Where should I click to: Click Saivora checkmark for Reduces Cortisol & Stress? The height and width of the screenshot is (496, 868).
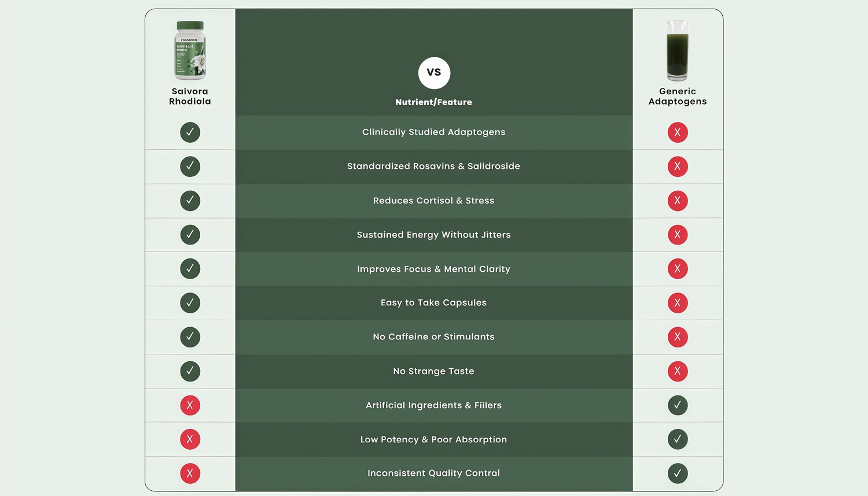pyautogui.click(x=190, y=201)
